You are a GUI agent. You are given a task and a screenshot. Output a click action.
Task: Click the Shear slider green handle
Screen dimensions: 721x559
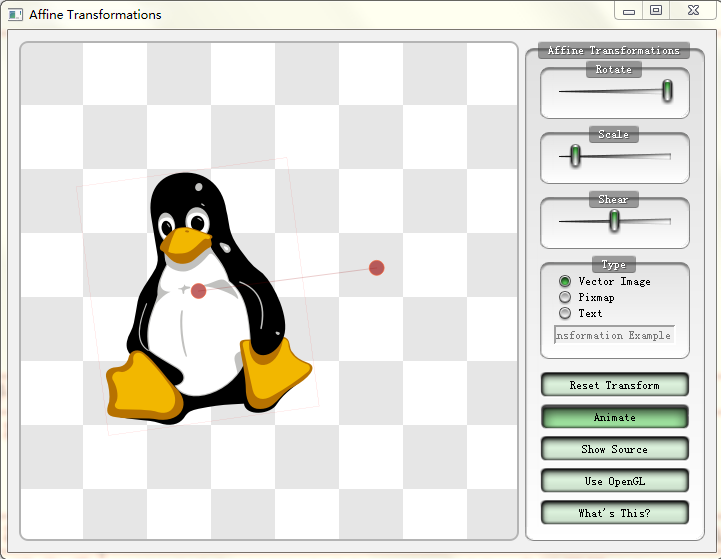(x=614, y=220)
